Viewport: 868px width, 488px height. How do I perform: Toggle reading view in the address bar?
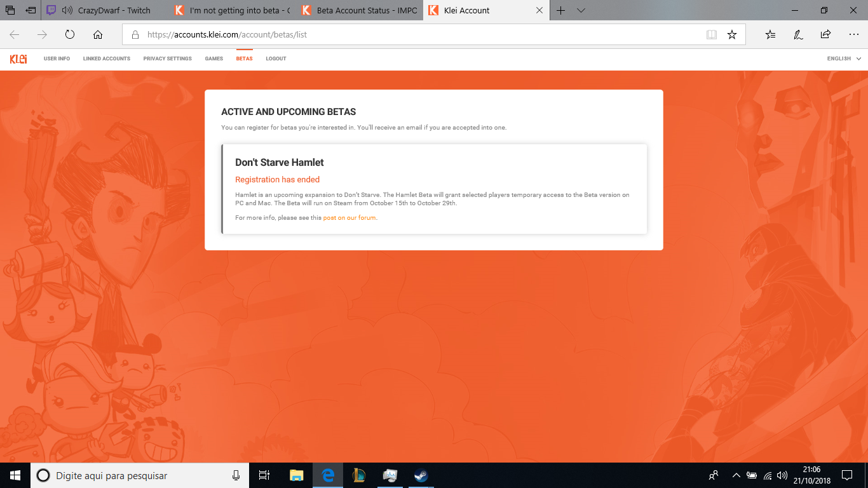712,35
